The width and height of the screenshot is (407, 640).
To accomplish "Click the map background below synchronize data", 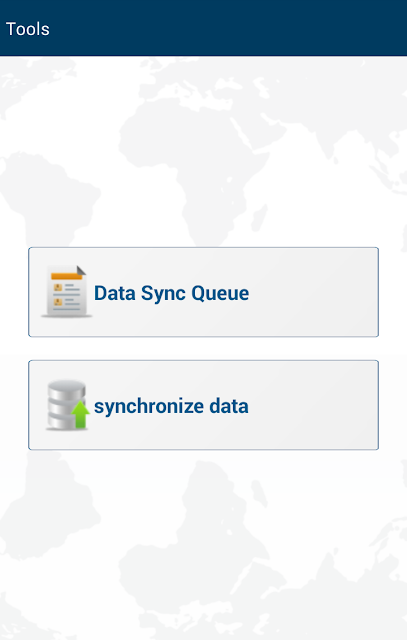I will point(203,545).
